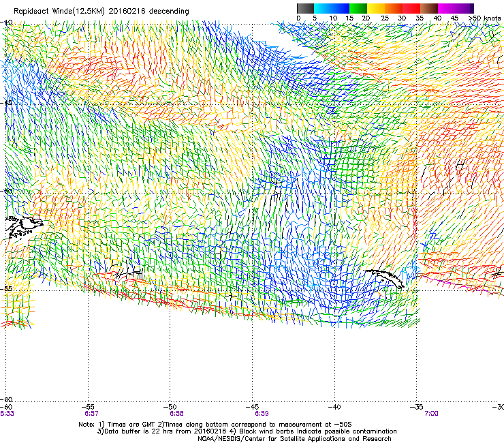Click the title 'Rapidscat Winds(12.5KM) 20160216 descending'
Viewport: 504px width, 443px height.
click(x=101, y=12)
